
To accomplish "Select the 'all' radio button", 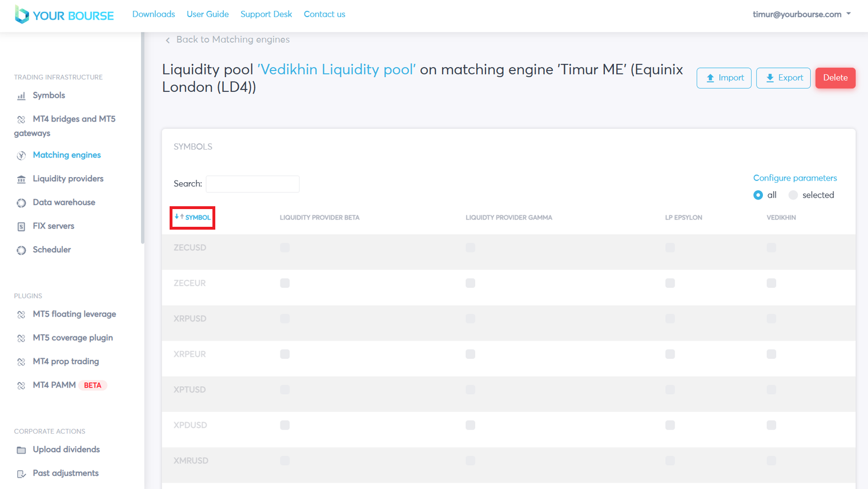I will [758, 195].
